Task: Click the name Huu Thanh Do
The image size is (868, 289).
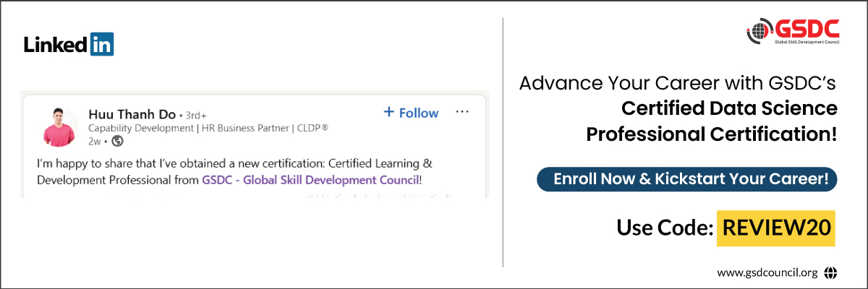Action: [131, 113]
